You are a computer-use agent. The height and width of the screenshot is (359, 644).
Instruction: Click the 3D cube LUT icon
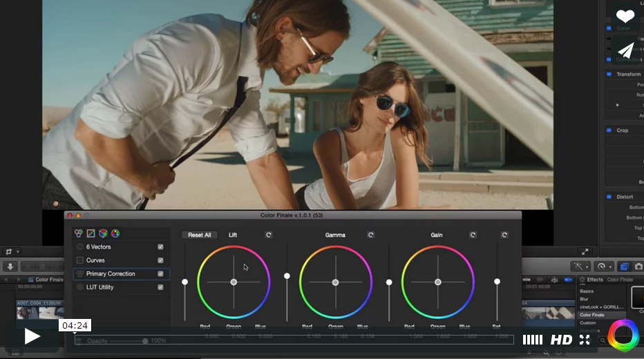(x=103, y=233)
